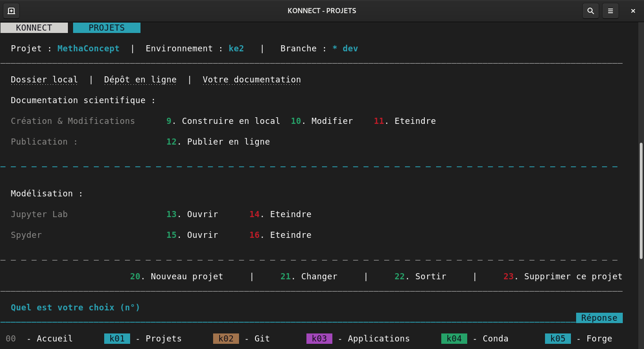This screenshot has height=349, width=644.
Task: Follow the Dépôt en ligne link
Action: tap(140, 80)
